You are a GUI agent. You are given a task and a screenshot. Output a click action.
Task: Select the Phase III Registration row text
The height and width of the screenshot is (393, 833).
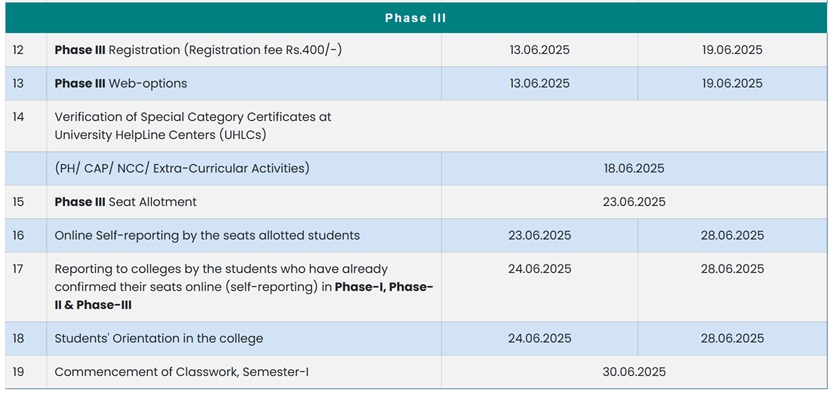click(x=198, y=50)
